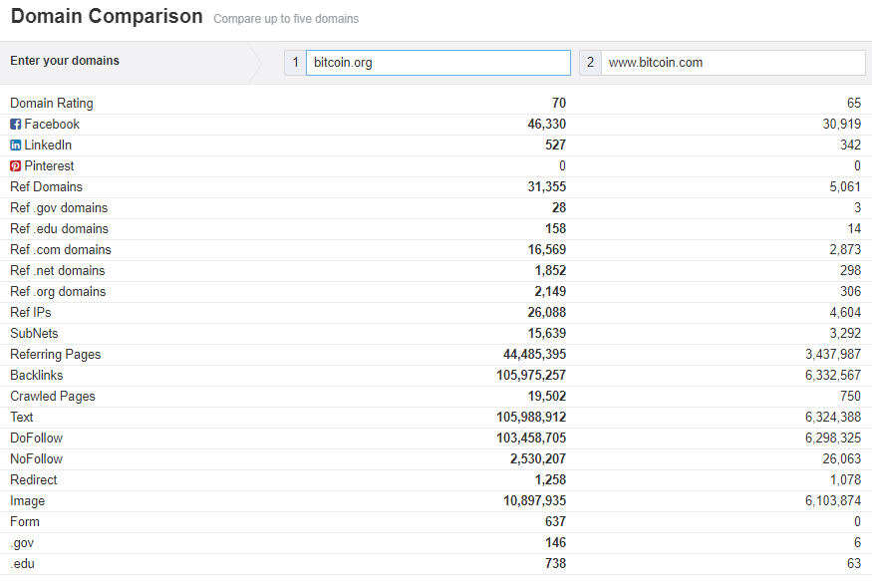Image resolution: width=872 pixels, height=588 pixels.
Task: Click the Domain Rating value 70
Action: coord(559,103)
